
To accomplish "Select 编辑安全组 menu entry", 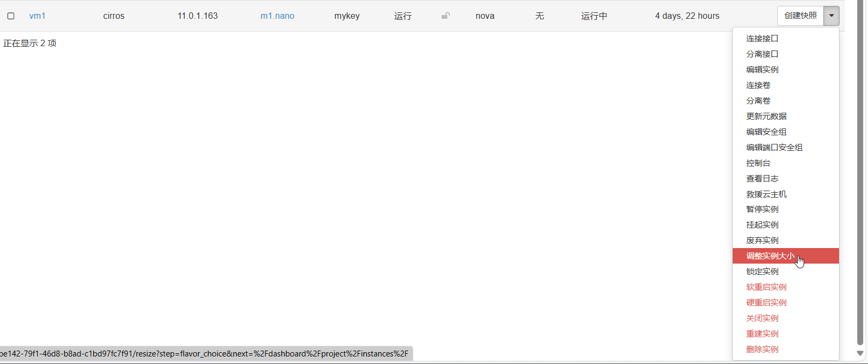I will coord(785,132).
